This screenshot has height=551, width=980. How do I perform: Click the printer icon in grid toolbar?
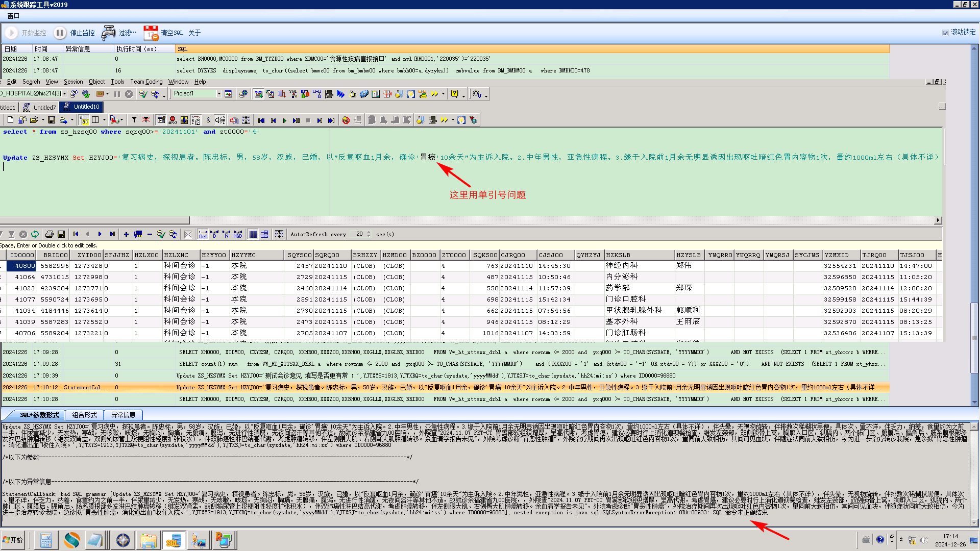click(49, 234)
